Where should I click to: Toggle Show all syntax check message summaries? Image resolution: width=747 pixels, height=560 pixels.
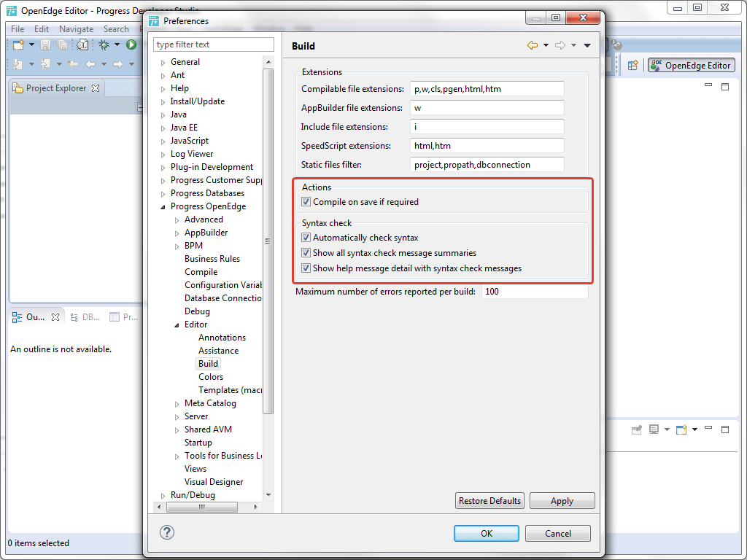pos(306,253)
